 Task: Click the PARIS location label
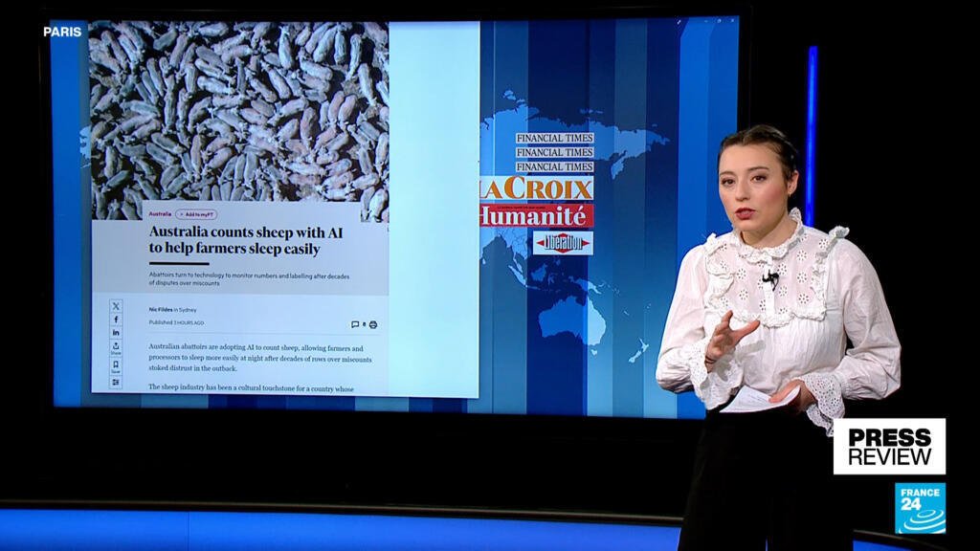pyautogui.click(x=63, y=32)
